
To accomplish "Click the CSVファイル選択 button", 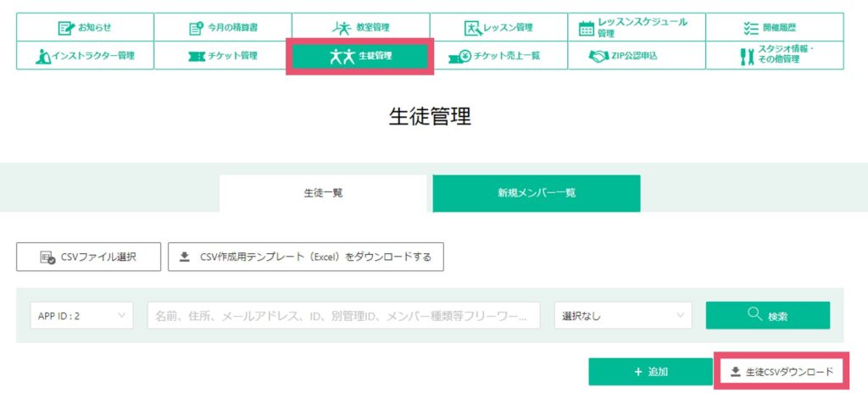I will coord(88,257).
